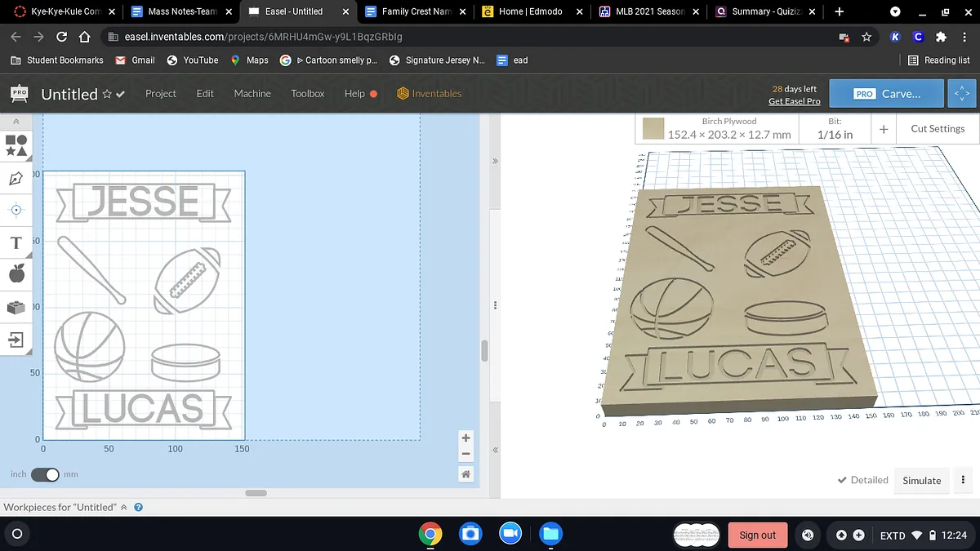This screenshot has width=980, height=551.
Task: Switch to Family Crest Name tab
Action: [x=416, y=11]
